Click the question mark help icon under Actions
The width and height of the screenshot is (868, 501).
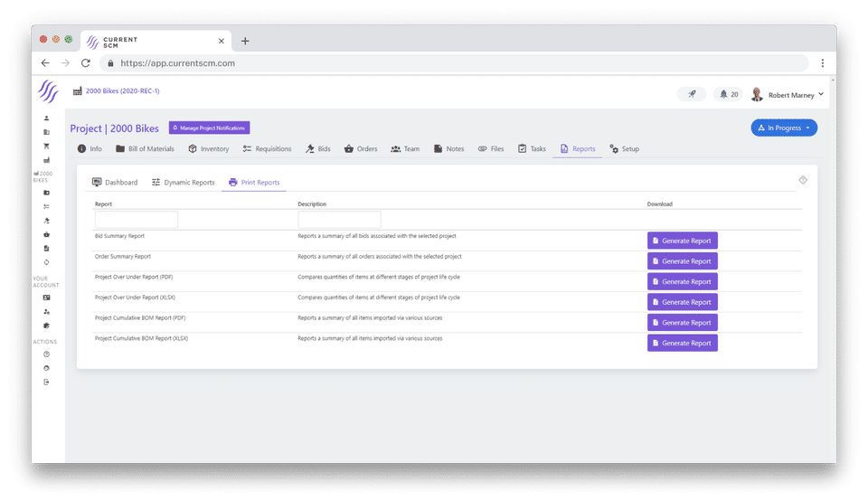click(x=46, y=354)
